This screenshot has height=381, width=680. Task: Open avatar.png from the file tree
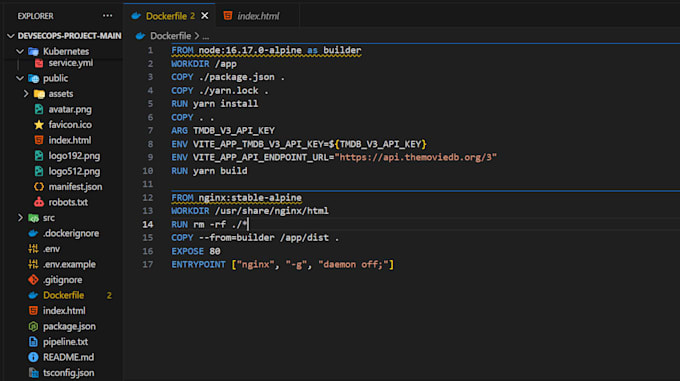pos(70,110)
